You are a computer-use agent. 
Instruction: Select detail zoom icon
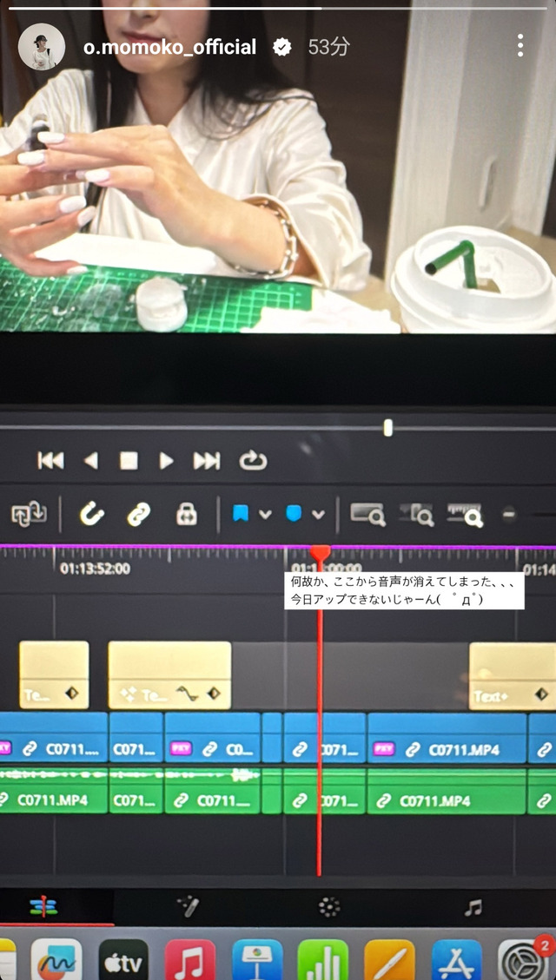coord(416,515)
